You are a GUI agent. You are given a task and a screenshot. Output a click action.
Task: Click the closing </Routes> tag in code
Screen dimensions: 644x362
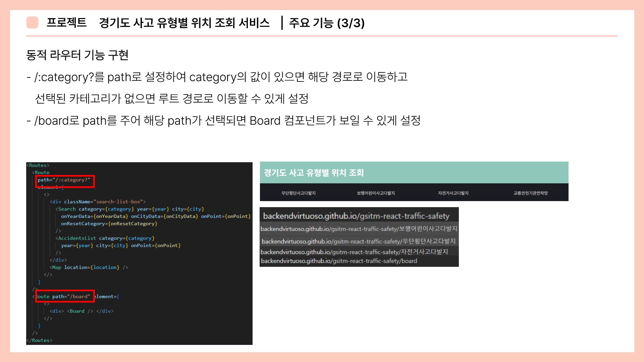(40, 340)
